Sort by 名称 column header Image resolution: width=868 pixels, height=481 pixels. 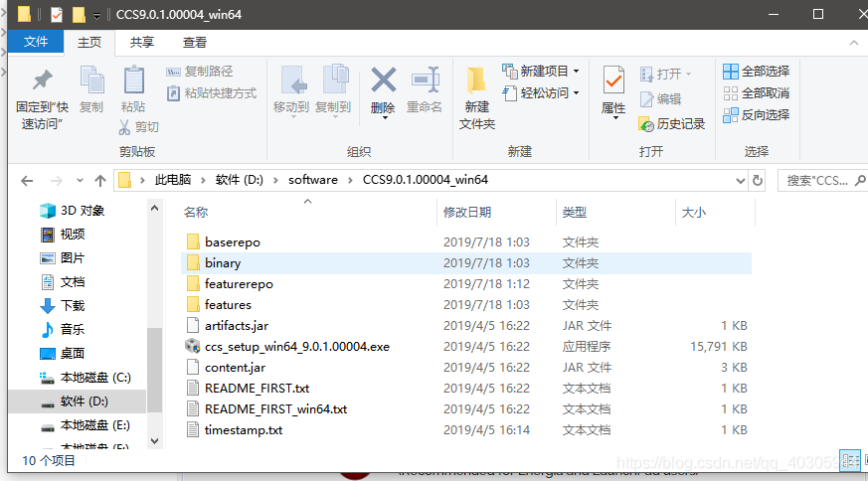pyautogui.click(x=308, y=212)
